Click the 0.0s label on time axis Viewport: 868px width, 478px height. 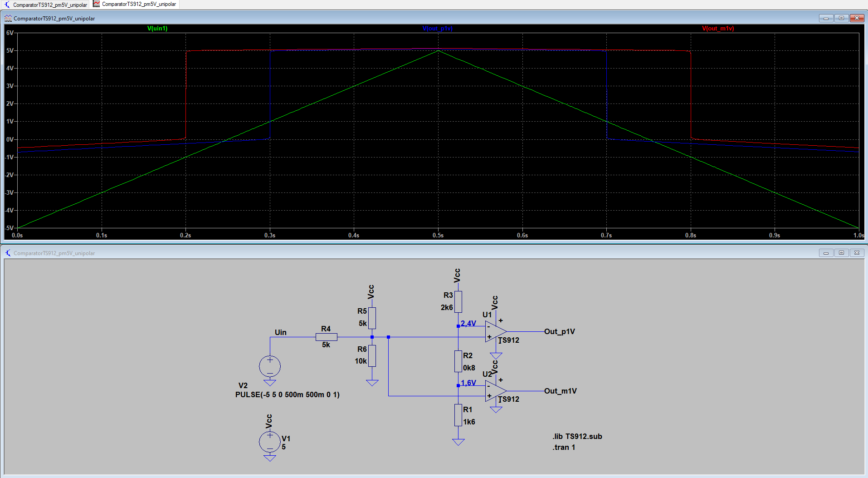pyautogui.click(x=17, y=235)
